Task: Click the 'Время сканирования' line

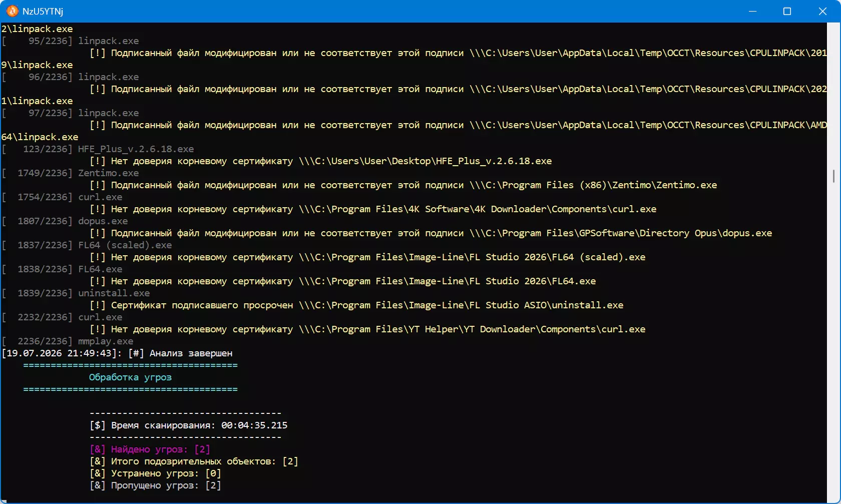Action: tap(189, 425)
